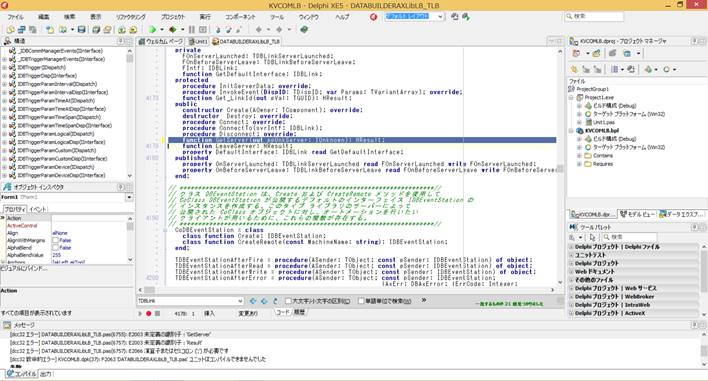Click the Save all toolbar icon
This screenshot has height=381, width=708.
tap(96, 30)
